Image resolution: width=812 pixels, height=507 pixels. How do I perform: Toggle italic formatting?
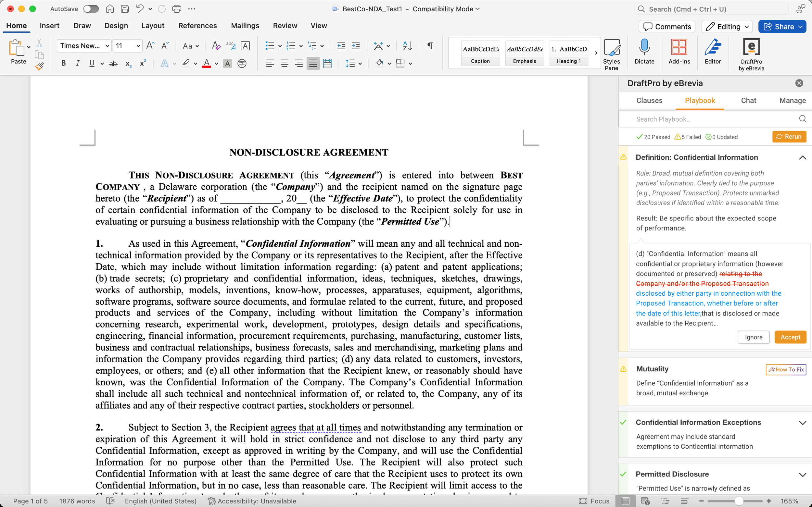(x=78, y=63)
